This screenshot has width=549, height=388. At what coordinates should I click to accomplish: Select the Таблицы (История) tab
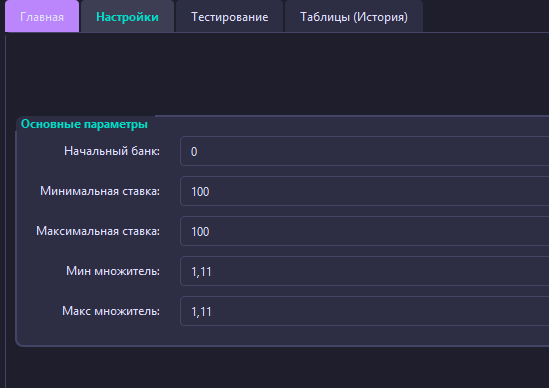[x=354, y=16]
